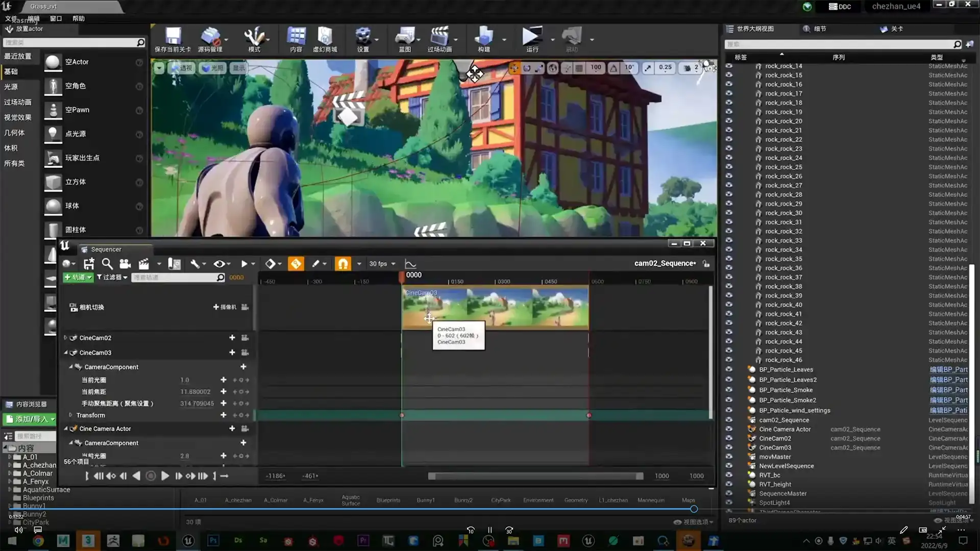Click the Sequencer horizontal time range scrollbar
980x551 pixels.
pyautogui.click(x=535, y=476)
